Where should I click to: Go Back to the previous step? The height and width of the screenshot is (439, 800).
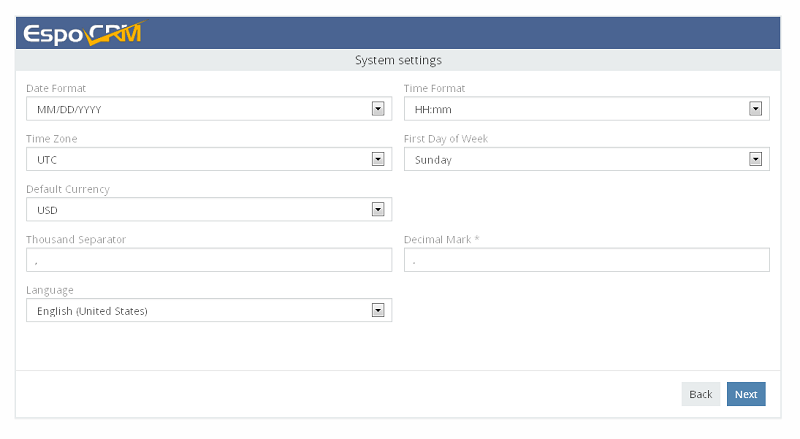pyautogui.click(x=701, y=394)
